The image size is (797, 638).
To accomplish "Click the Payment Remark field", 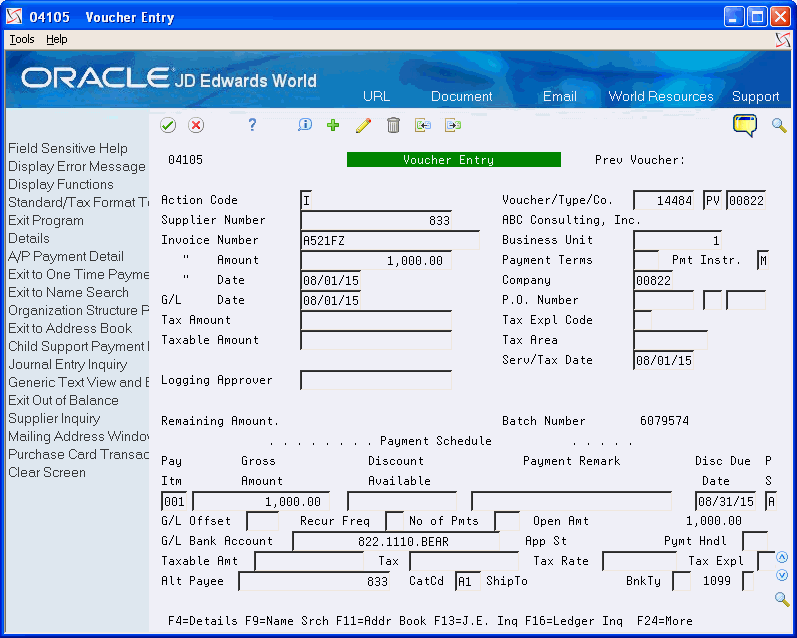I will [571, 502].
